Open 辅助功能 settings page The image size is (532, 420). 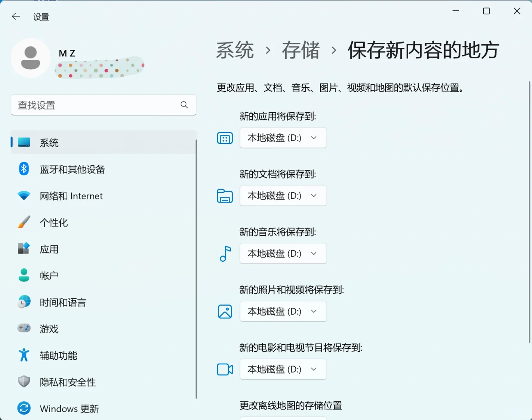(104, 355)
